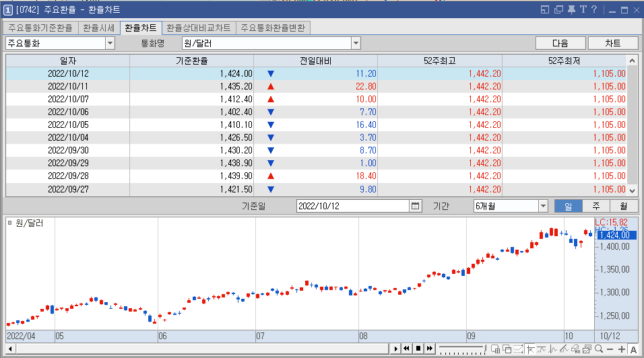Select the crosshair pointer tool icon

coord(530,349)
